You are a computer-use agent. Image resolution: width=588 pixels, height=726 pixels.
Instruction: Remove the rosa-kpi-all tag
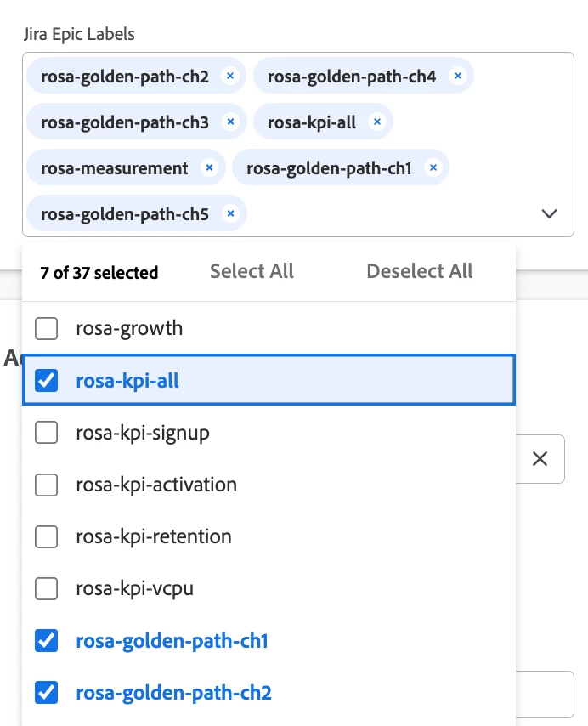coord(376,122)
